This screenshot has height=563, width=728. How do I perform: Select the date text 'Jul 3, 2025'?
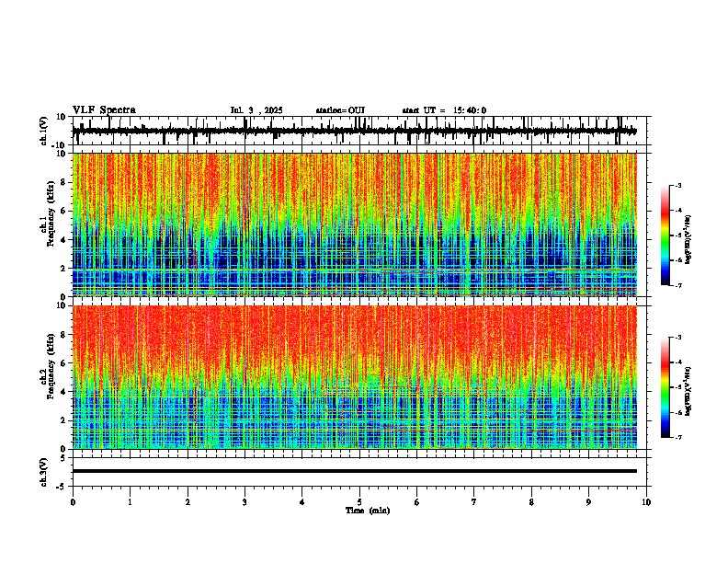click(256, 110)
